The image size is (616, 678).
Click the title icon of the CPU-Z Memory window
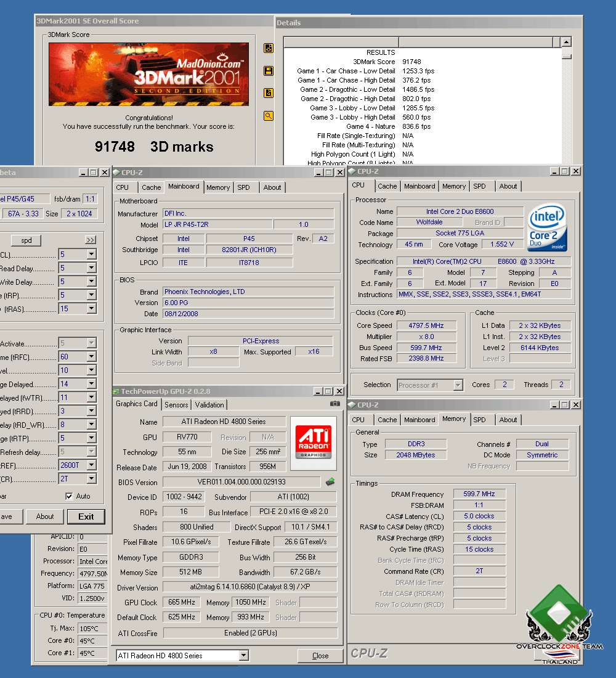[x=352, y=405]
